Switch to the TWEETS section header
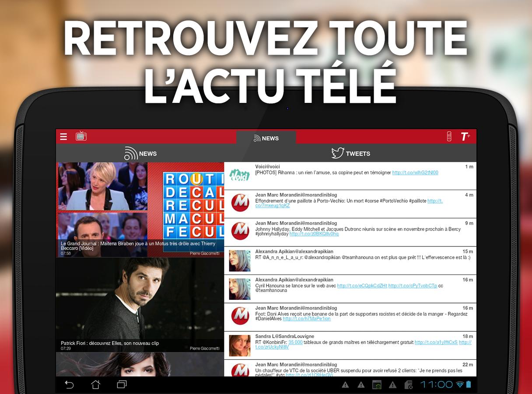 click(x=351, y=153)
